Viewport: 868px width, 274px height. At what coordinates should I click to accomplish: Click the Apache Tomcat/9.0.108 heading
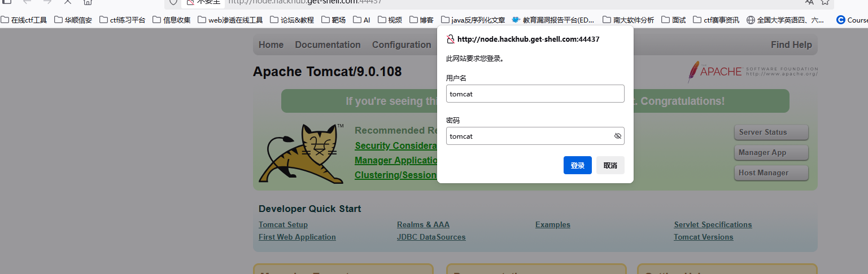[328, 72]
